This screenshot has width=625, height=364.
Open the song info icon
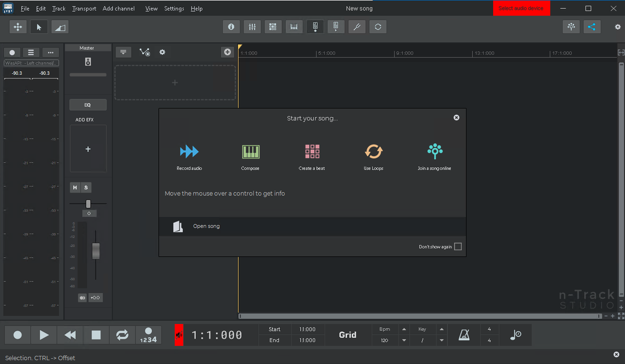point(231,27)
